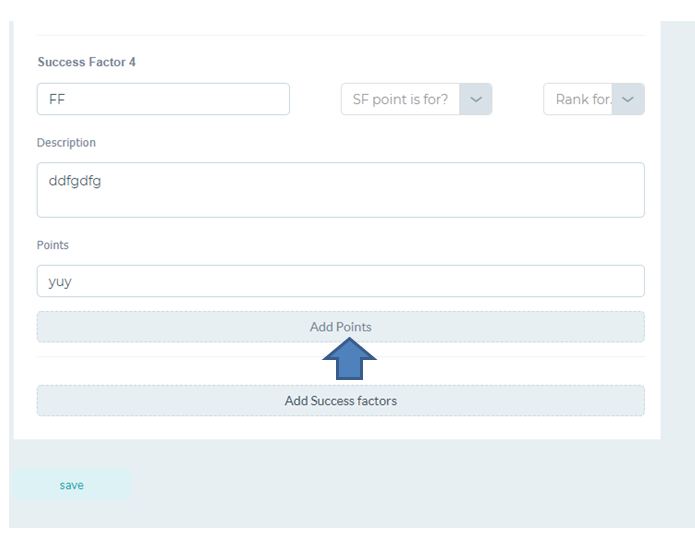Click the Add Points button

[340, 327]
